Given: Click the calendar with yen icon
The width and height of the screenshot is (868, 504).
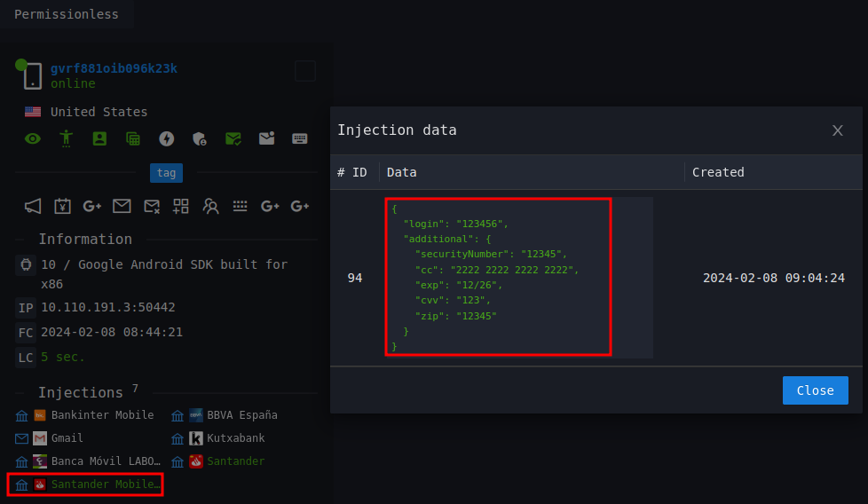Looking at the screenshot, I should 62,207.
